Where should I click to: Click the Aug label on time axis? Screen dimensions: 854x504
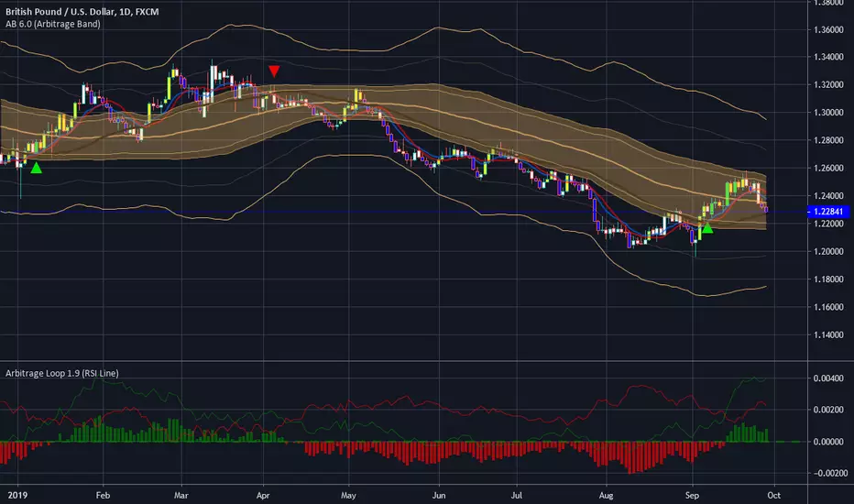tap(606, 496)
